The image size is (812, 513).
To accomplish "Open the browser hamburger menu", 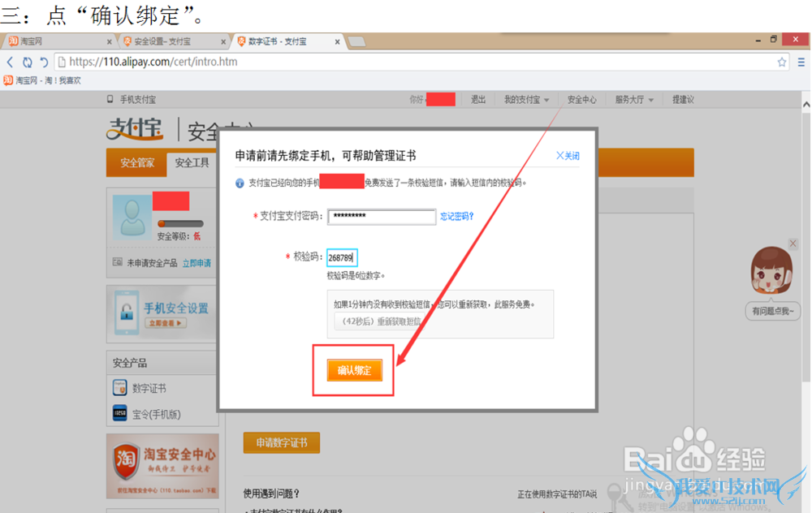I will tap(801, 63).
